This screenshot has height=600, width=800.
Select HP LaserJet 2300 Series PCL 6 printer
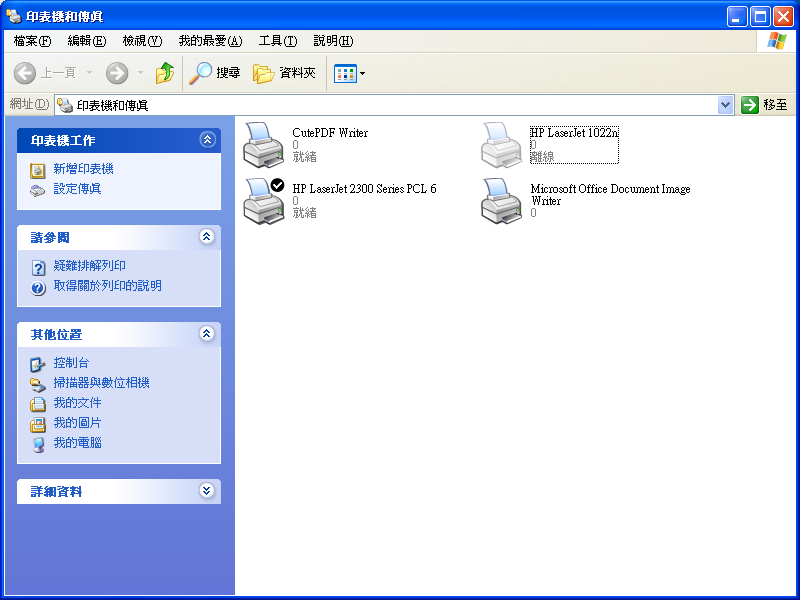click(x=264, y=201)
